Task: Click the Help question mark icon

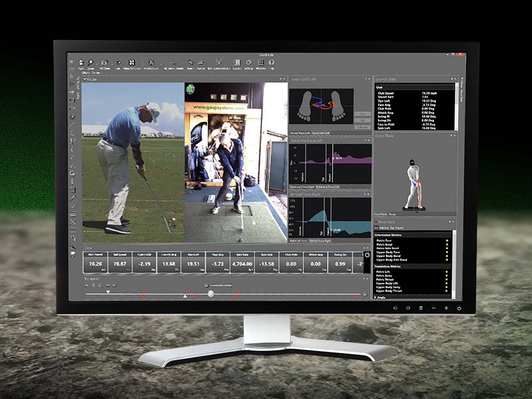Action: (x=271, y=63)
